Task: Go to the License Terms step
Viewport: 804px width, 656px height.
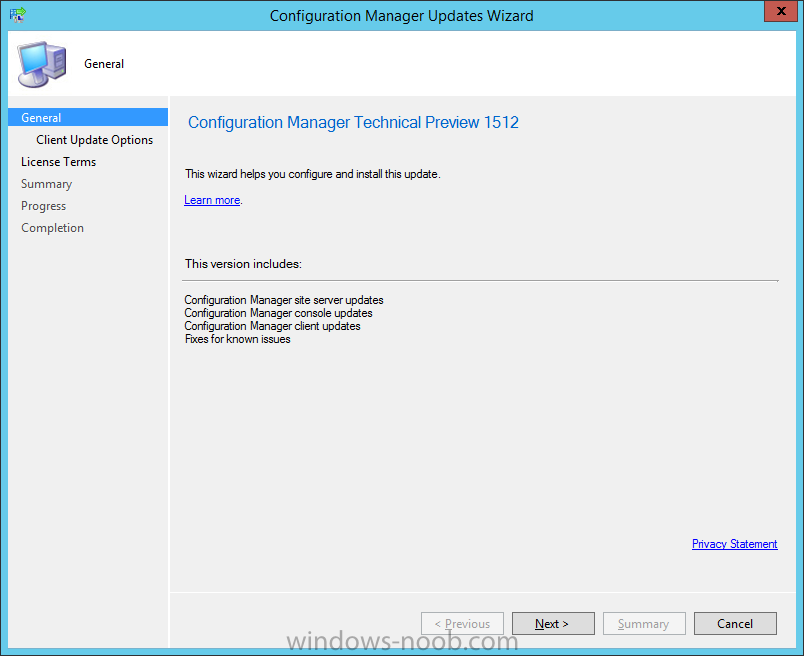Action: click(58, 162)
